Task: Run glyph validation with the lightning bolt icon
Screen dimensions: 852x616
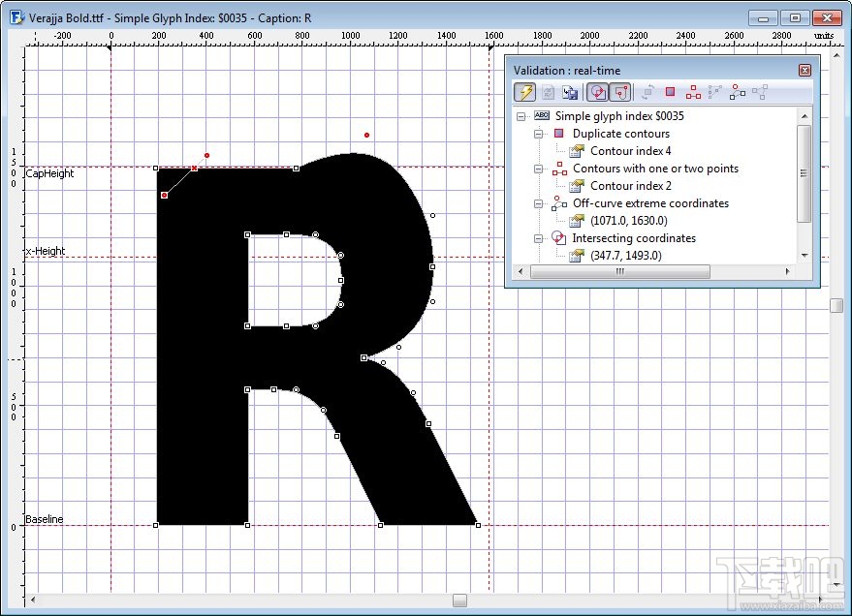Action: pyautogui.click(x=525, y=92)
